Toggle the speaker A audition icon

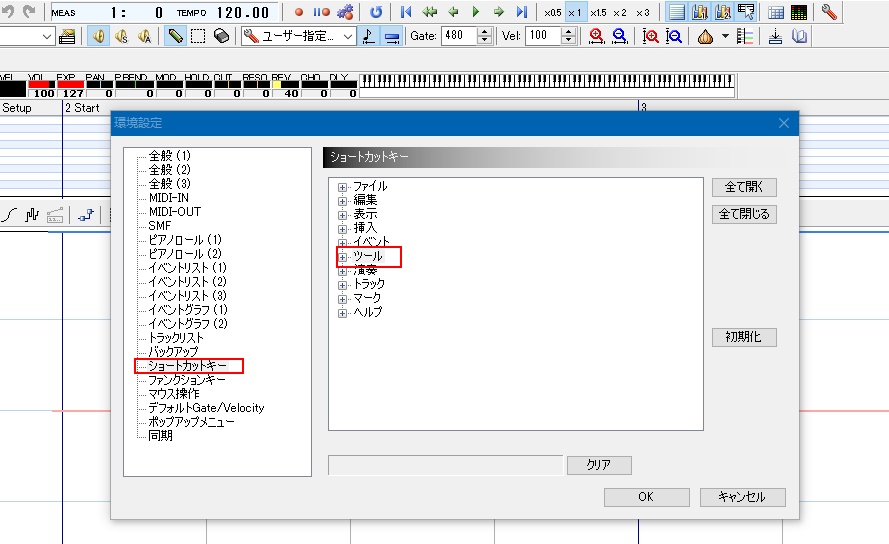click(144, 36)
